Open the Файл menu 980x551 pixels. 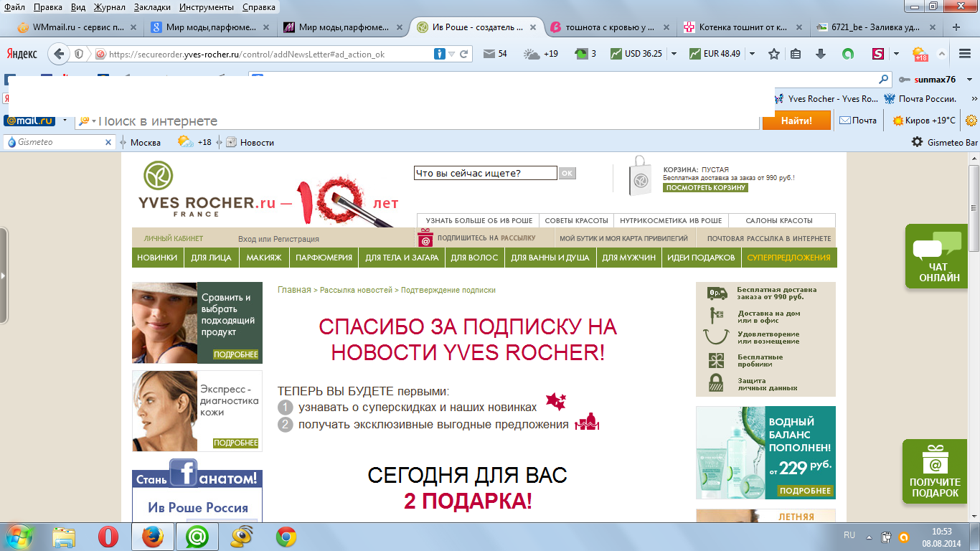click(x=15, y=6)
